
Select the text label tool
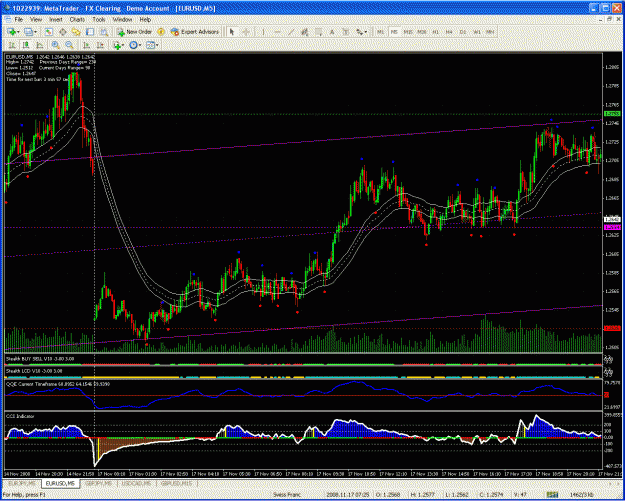(x=346, y=32)
